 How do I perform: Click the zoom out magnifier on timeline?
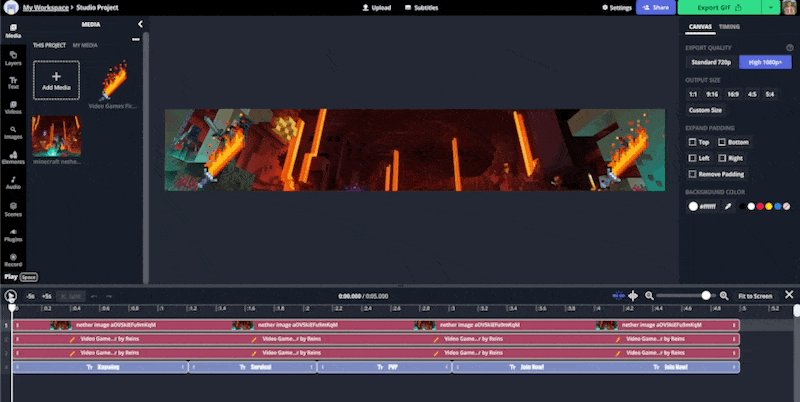(649, 296)
